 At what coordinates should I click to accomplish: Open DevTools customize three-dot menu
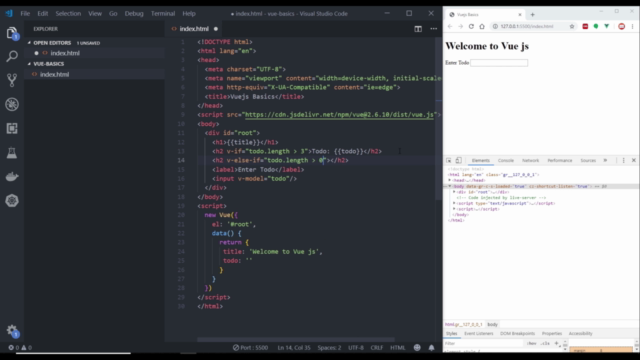coord(623,160)
